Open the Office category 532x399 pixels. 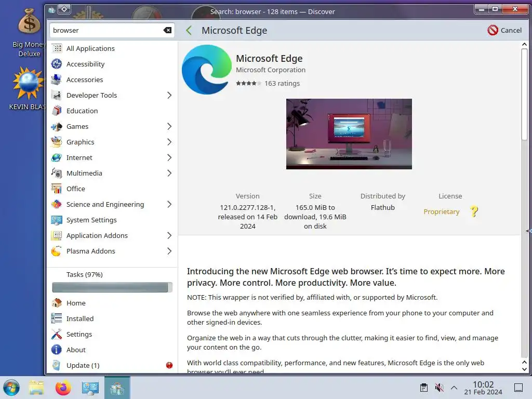pos(112,189)
